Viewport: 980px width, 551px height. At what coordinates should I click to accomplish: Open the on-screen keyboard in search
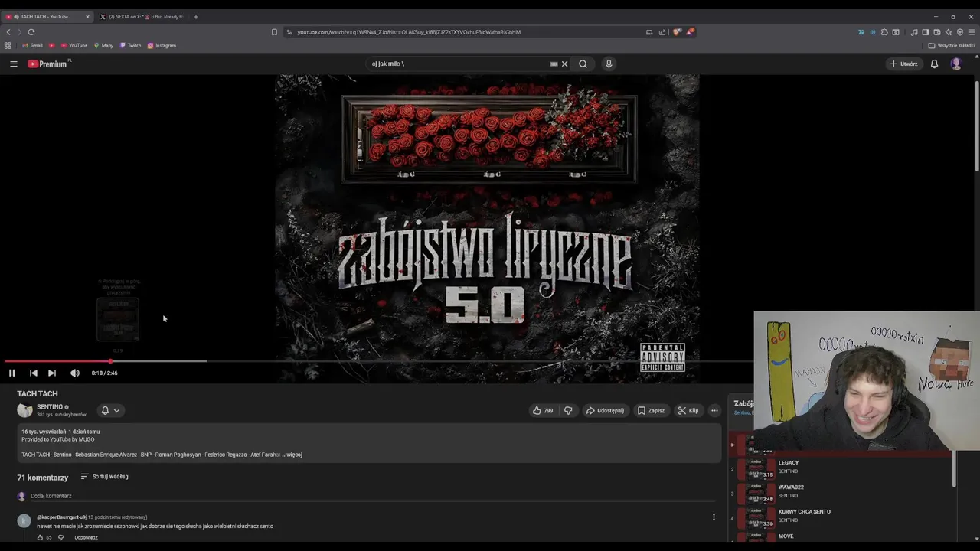[x=554, y=64]
